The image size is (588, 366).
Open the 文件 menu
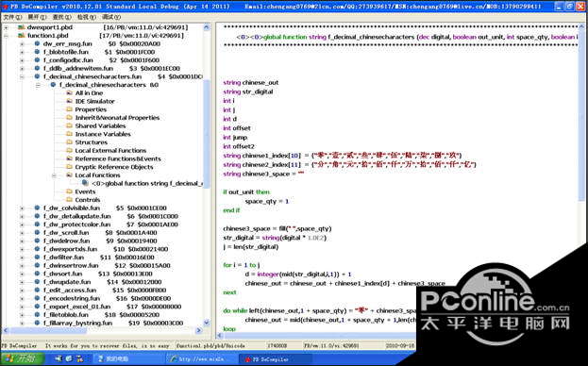[x=12, y=17]
